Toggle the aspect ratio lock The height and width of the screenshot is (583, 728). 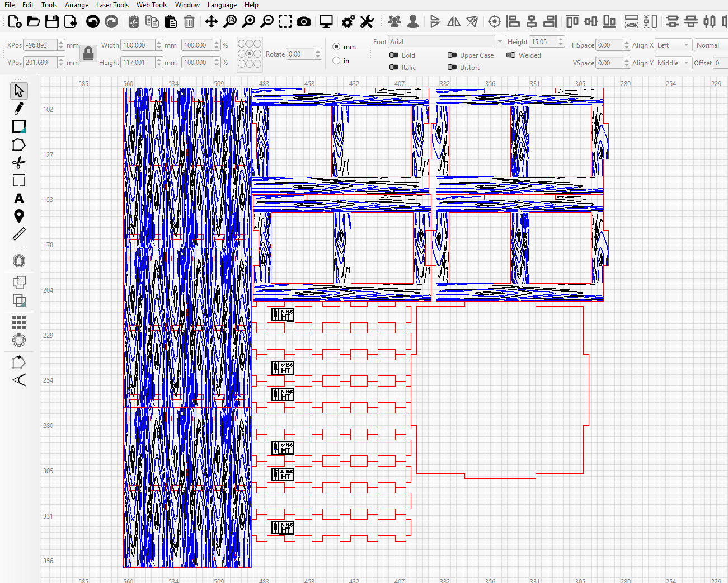(88, 54)
